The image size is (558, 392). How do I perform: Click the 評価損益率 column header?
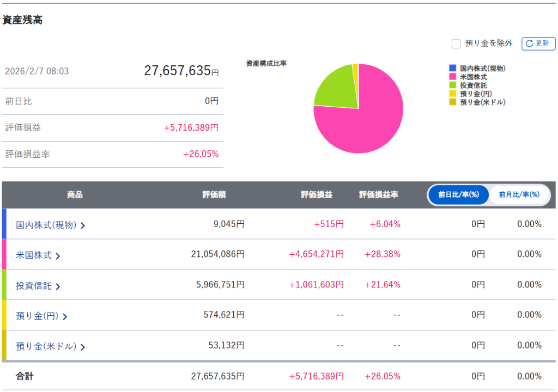coord(378,195)
